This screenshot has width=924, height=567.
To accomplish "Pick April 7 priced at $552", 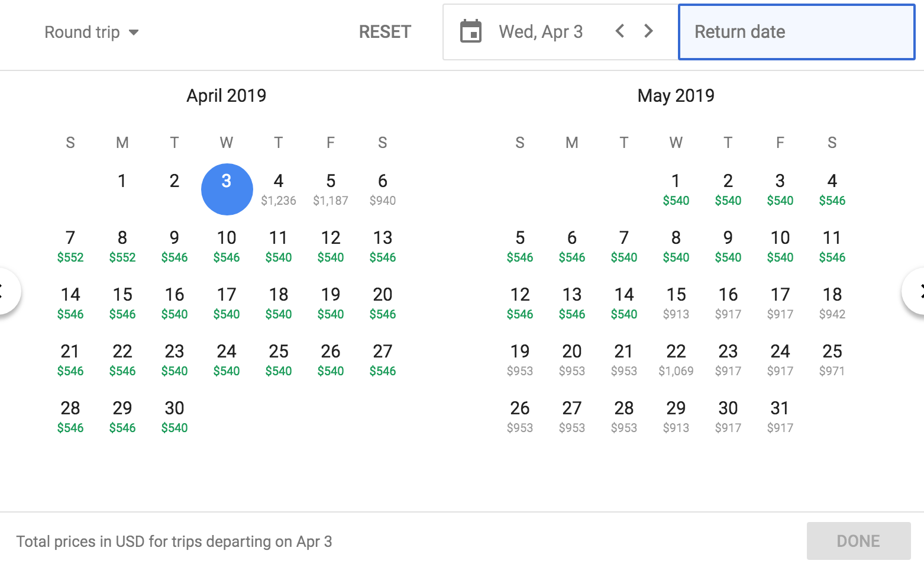I will click(x=70, y=246).
